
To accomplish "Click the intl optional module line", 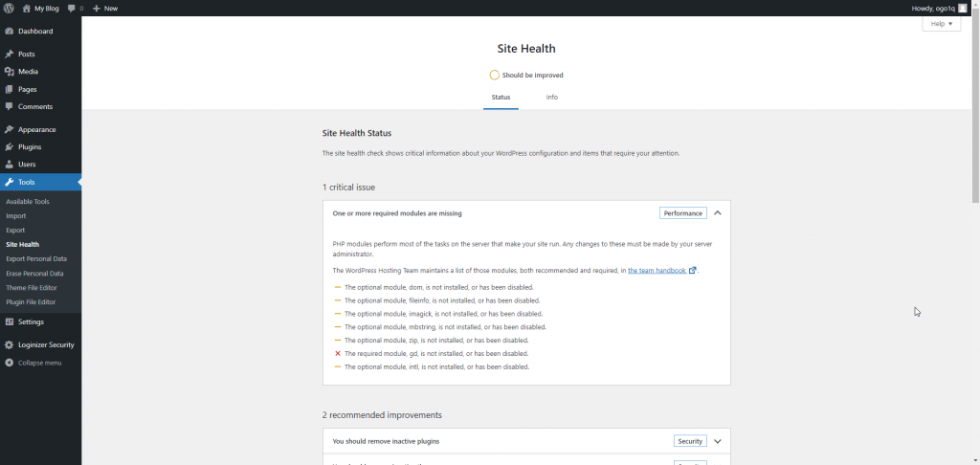I will 436,366.
